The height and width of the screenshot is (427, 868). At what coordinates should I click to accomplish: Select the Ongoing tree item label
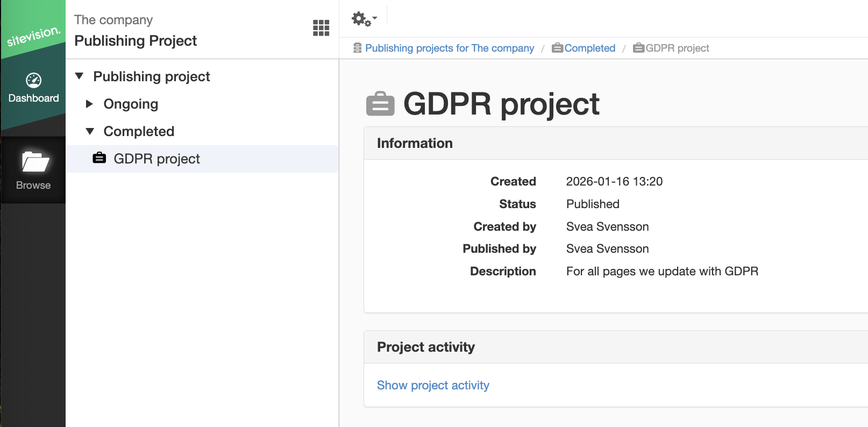click(131, 104)
